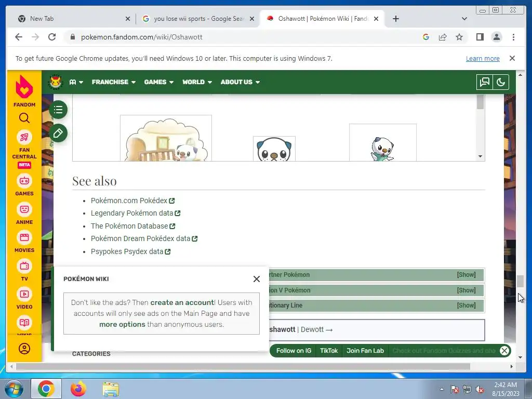Go back to the previous page
The image size is (532, 399).
pyautogui.click(x=19, y=37)
